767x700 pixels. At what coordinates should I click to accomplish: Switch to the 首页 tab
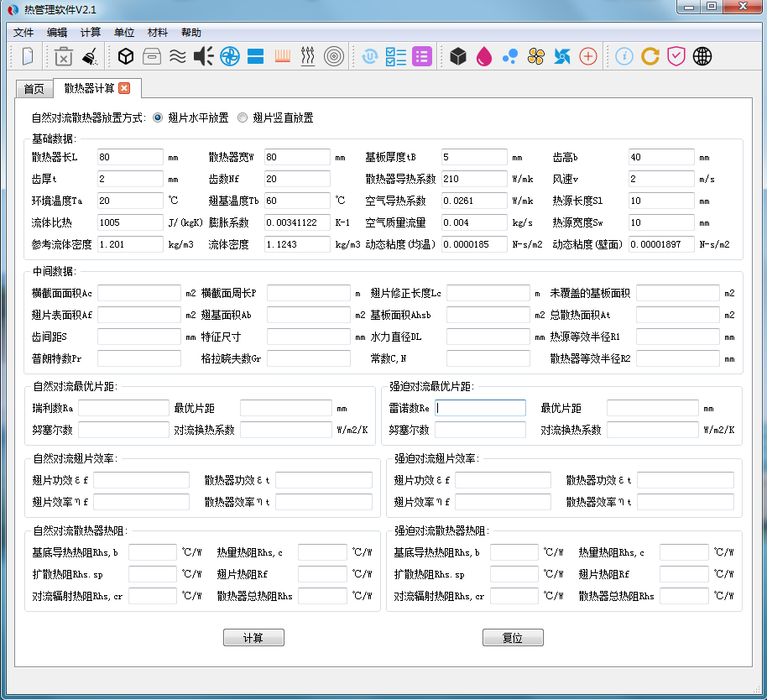(34, 87)
